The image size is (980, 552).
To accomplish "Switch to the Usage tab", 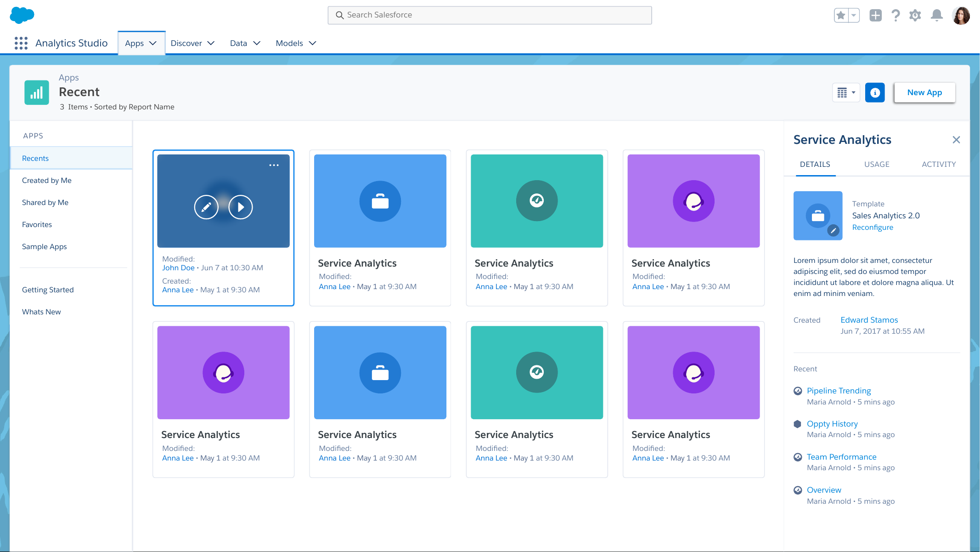I will (x=877, y=164).
